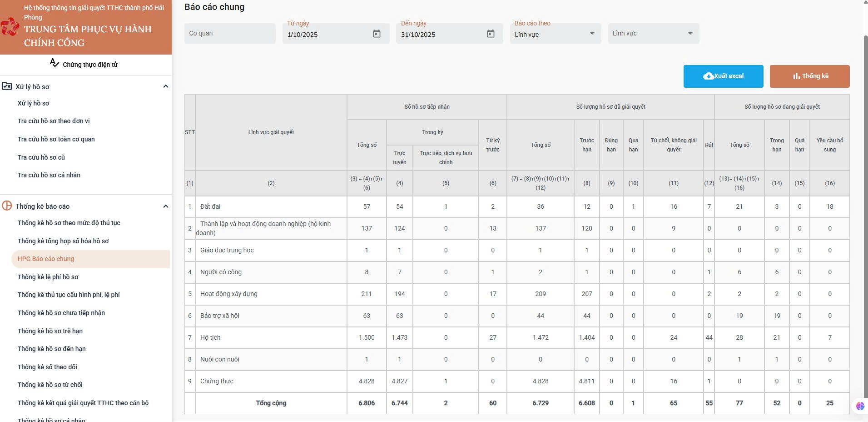Collapse the Xử lý hồ sơ section chevron

click(x=166, y=86)
